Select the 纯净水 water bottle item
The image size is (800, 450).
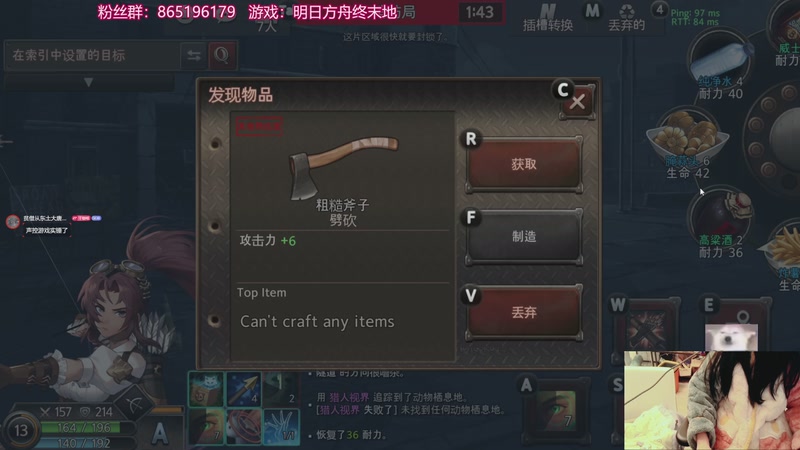pyautogui.click(x=720, y=61)
